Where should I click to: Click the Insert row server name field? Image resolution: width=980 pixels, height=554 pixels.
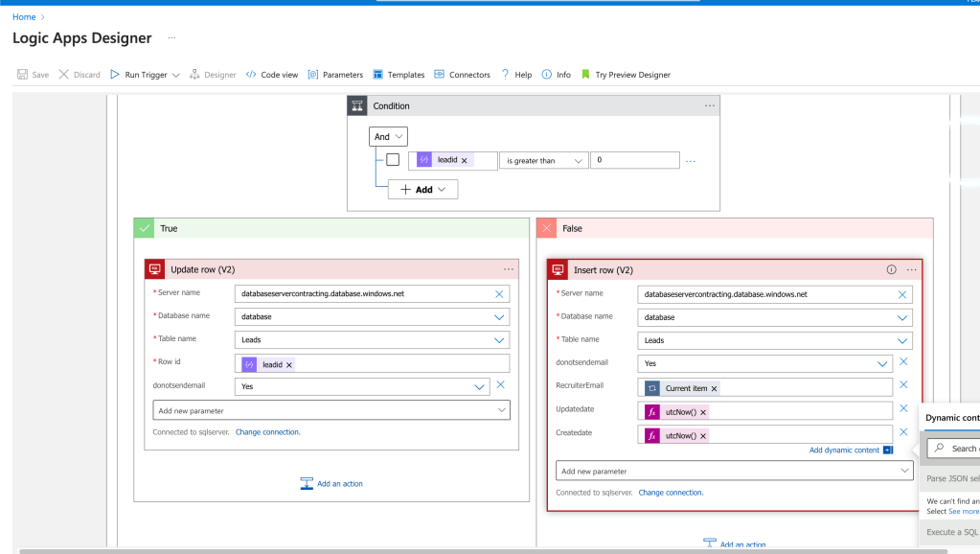click(x=775, y=294)
